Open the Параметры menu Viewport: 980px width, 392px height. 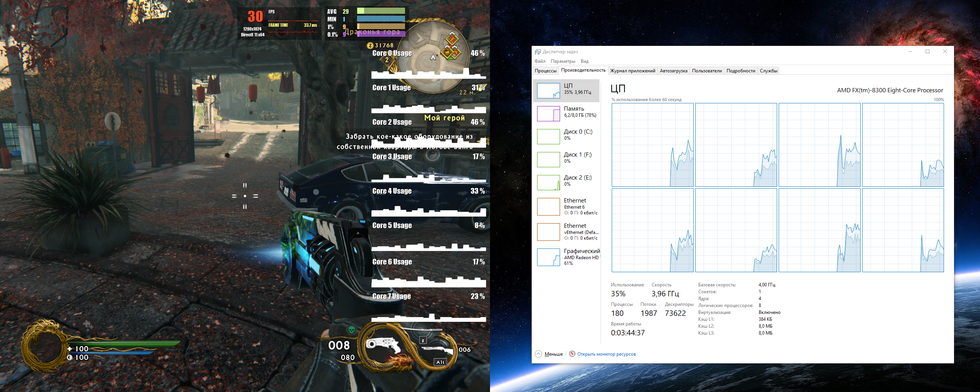coord(563,61)
